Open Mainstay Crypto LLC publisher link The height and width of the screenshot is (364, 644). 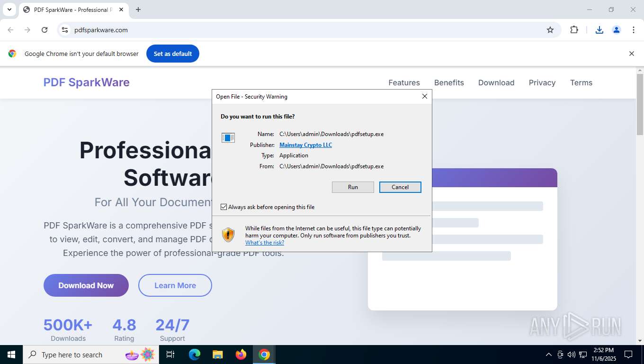tap(305, 145)
